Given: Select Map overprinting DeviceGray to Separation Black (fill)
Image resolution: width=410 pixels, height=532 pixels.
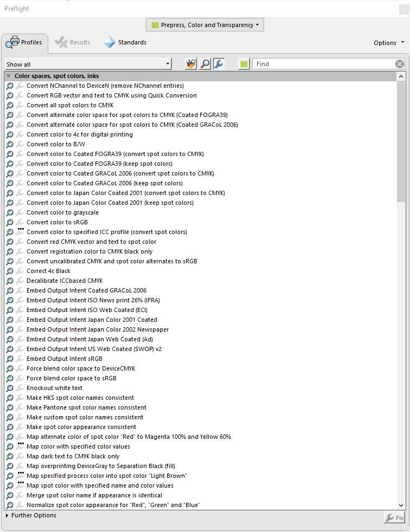Looking at the screenshot, I should pos(101,466).
